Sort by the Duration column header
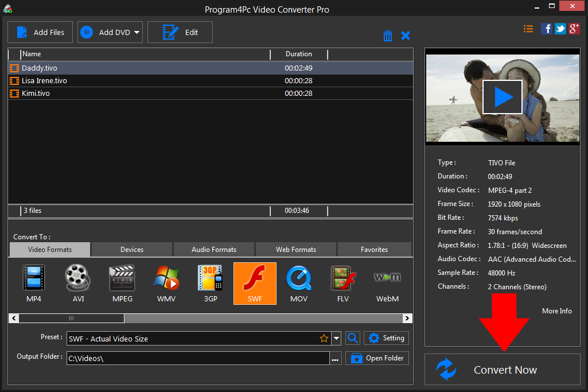Screen dimensions: 588x392 [299, 54]
